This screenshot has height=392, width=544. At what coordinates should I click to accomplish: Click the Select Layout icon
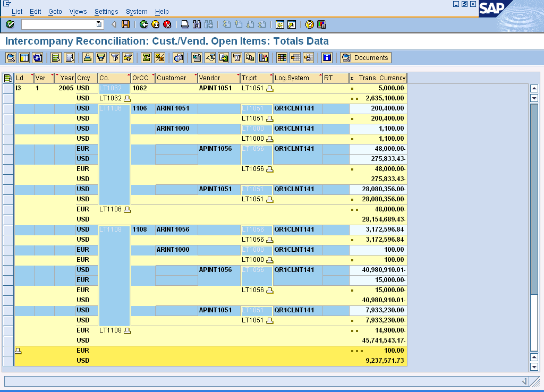click(x=295, y=57)
